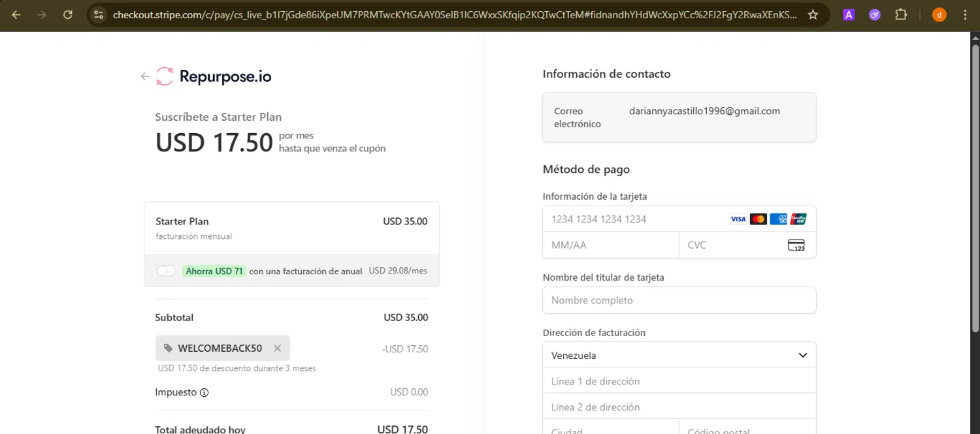Click the 'Información de contacto' heading
The width and height of the screenshot is (980, 434).
(606, 74)
